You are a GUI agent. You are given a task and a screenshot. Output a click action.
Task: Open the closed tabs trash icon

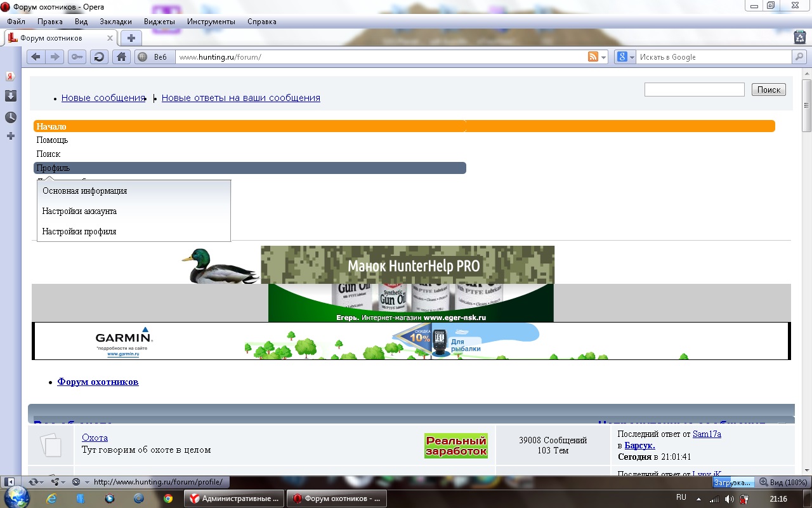(x=800, y=37)
